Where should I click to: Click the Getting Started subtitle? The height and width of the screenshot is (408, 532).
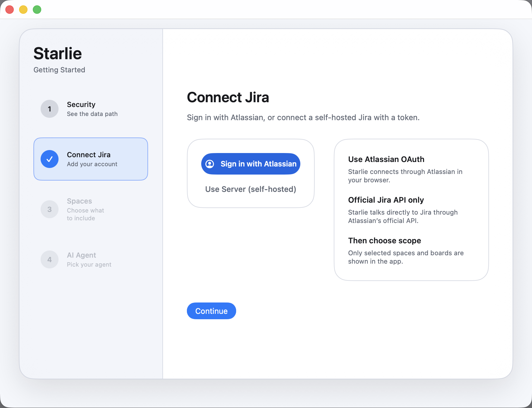click(59, 70)
